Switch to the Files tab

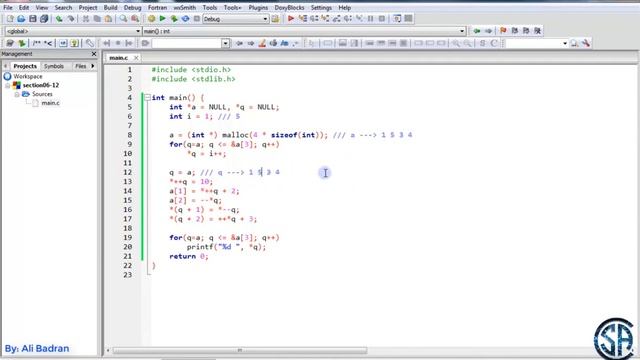click(x=80, y=66)
